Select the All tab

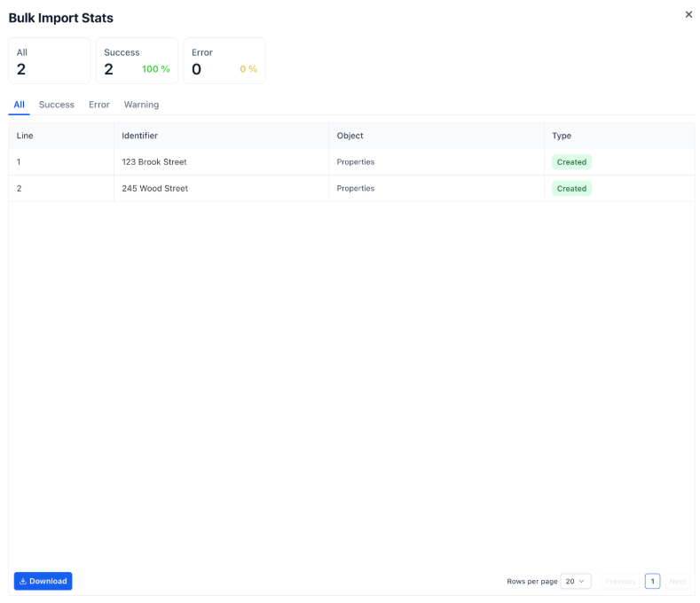(19, 105)
